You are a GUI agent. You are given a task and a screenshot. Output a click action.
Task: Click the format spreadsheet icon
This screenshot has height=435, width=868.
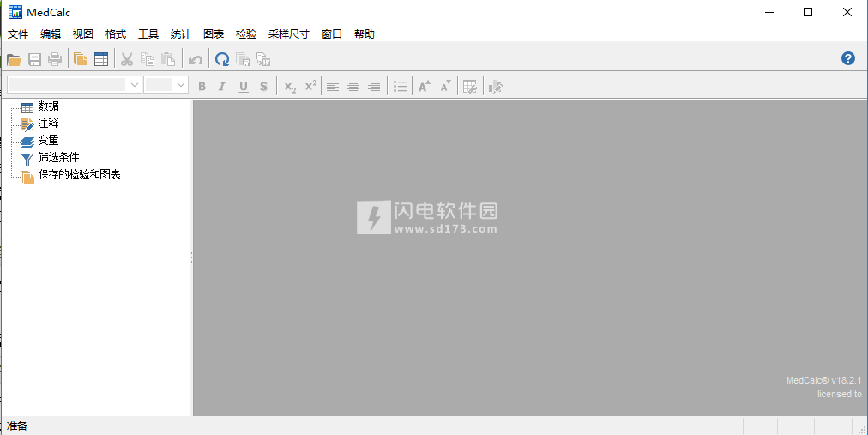coord(470,87)
